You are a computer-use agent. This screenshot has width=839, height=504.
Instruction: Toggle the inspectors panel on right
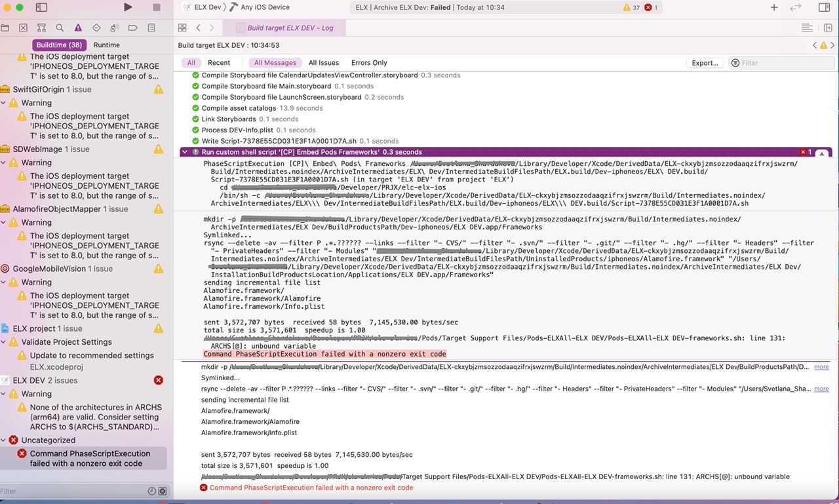click(x=825, y=7)
